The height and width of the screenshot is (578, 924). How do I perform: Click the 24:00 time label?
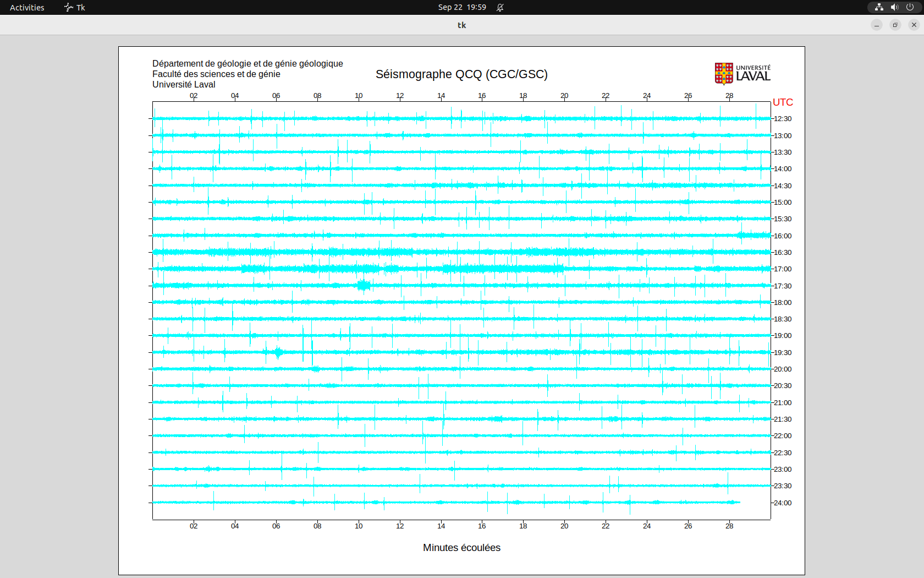point(783,503)
